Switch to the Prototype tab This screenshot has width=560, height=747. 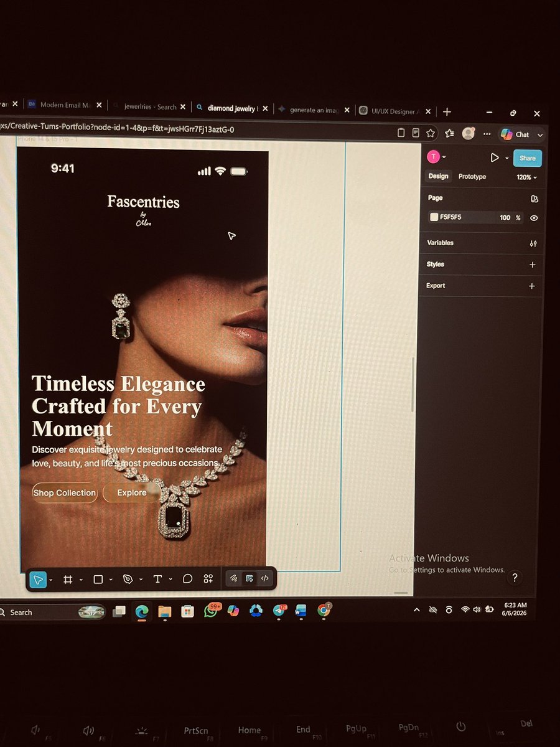pyautogui.click(x=472, y=177)
